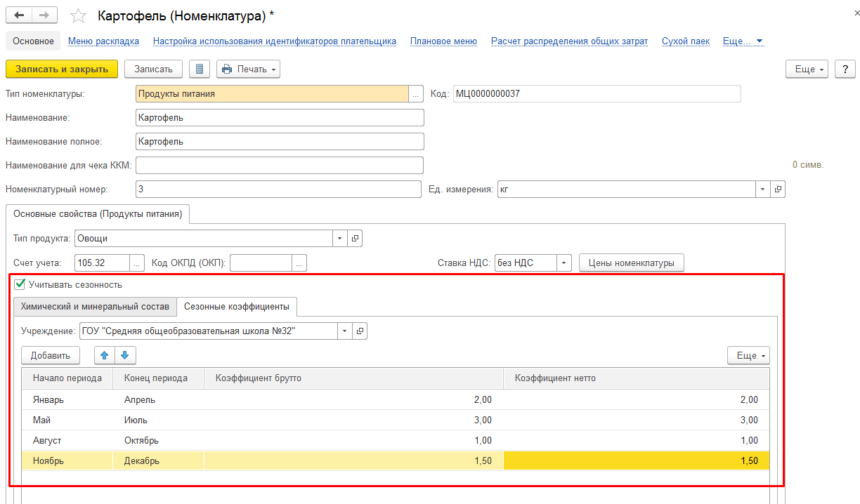Click the Код ОКПД (ОКП) input field

pos(261,263)
